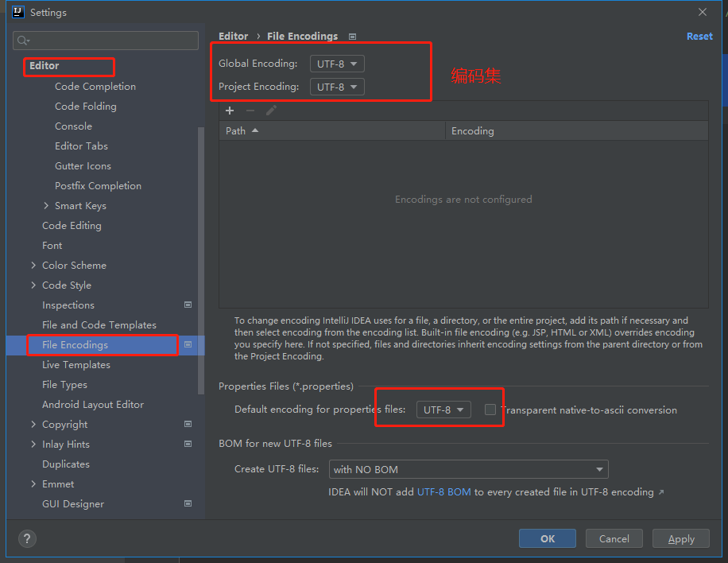
Task: Select Font settings
Action: tap(52, 245)
